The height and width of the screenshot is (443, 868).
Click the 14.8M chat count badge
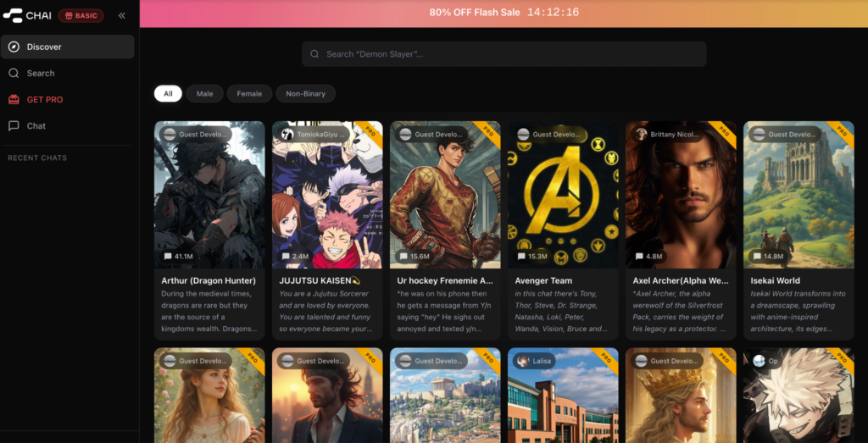coord(768,257)
